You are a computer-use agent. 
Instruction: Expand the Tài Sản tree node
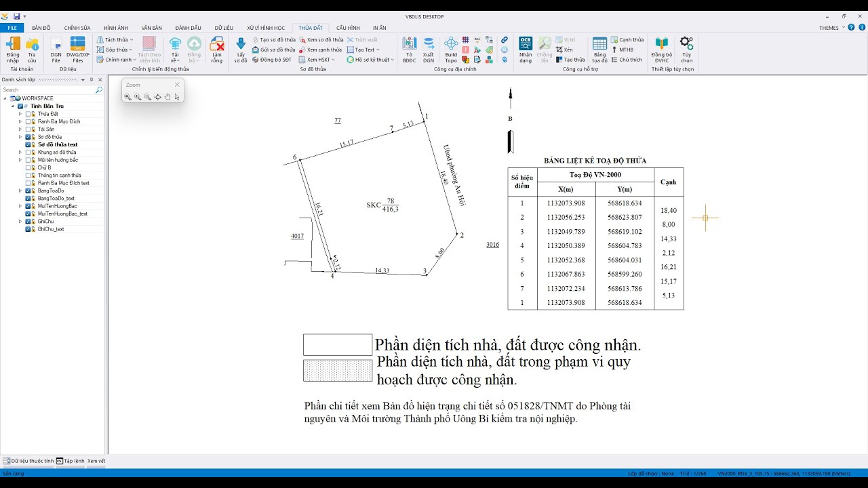point(20,129)
